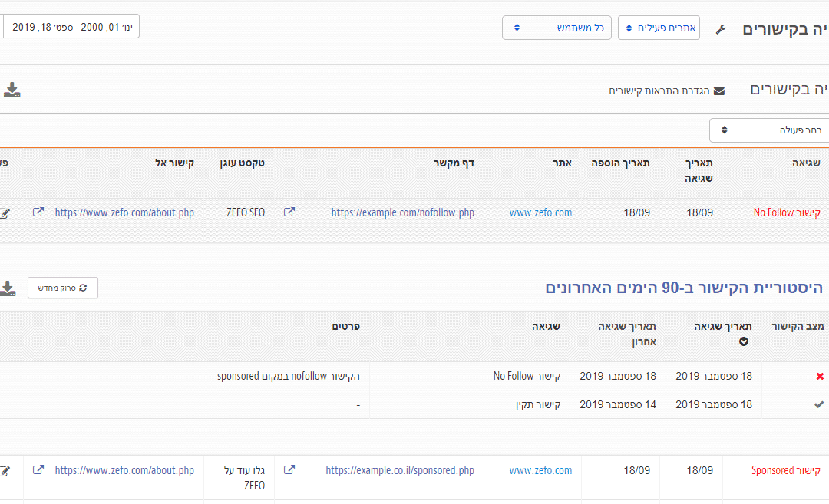This screenshot has height=504, width=829.
Task: Click the היסטוריית הקישור ב-90 הימים האחרונים heading
Action: (x=684, y=288)
